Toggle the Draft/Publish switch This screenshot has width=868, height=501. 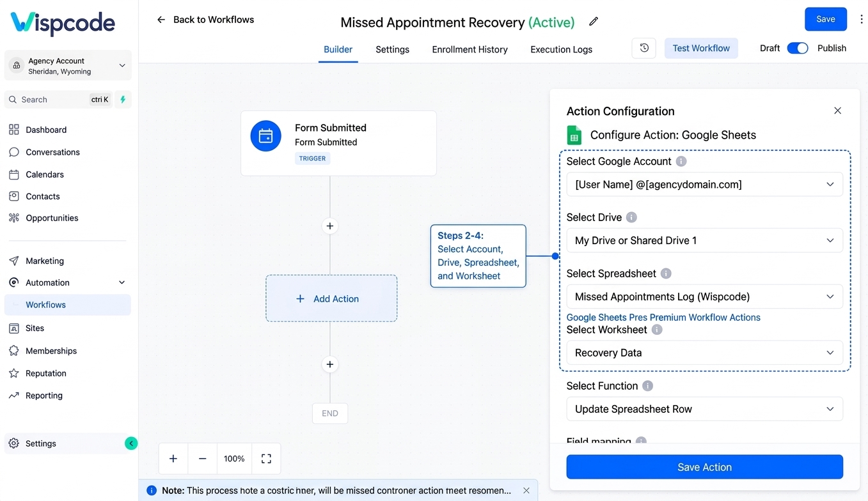(798, 48)
